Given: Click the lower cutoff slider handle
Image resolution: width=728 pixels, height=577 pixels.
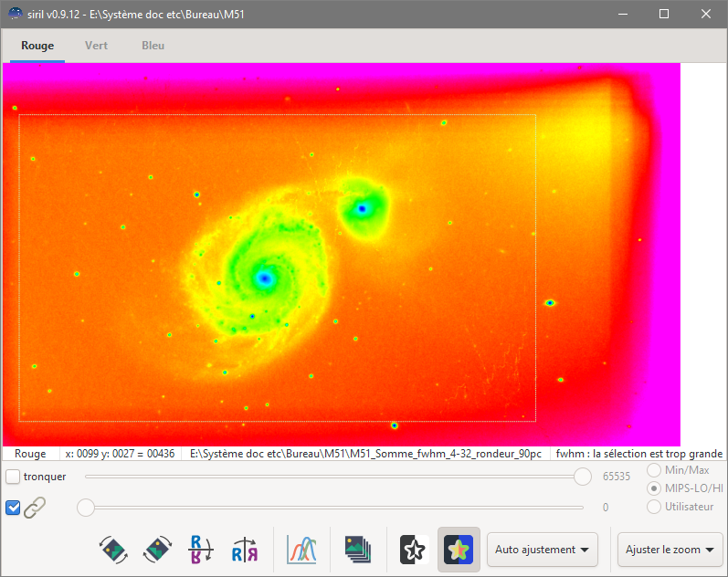Looking at the screenshot, I should pos(86,508).
